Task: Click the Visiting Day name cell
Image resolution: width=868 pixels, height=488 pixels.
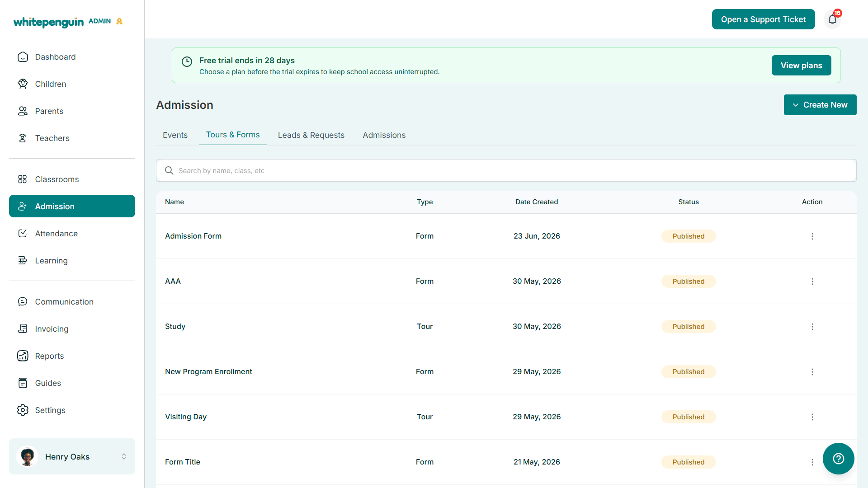Action: point(186,417)
